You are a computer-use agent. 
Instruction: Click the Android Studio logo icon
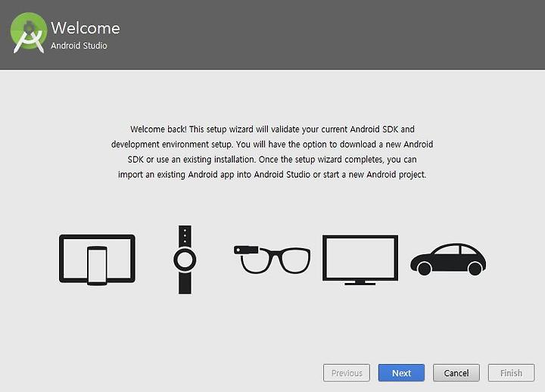coord(29,33)
